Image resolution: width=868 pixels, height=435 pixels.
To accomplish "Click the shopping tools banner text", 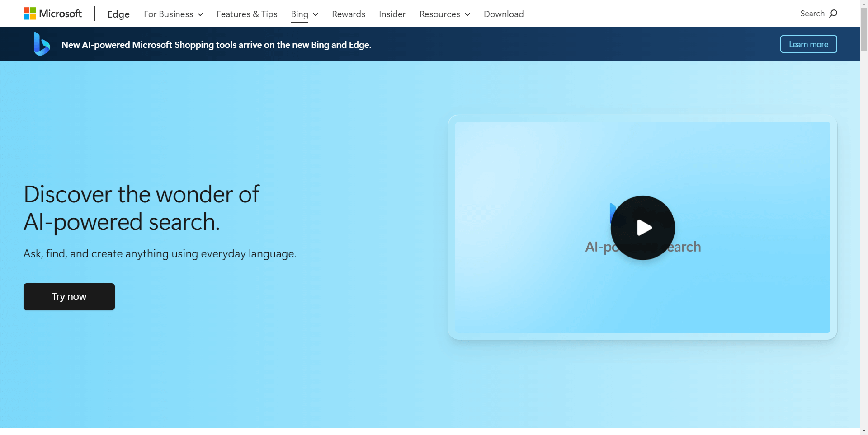I will (216, 45).
